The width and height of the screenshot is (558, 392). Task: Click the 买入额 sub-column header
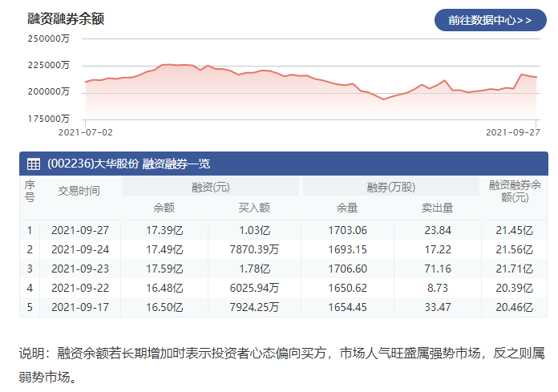tap(254, 208)
